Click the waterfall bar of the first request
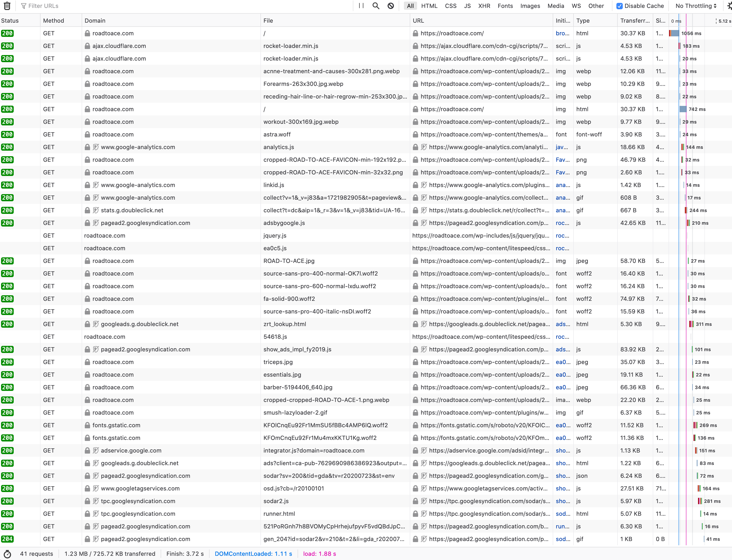The width and height of the screenshot is (732, 560). click(x=674, y=33)
